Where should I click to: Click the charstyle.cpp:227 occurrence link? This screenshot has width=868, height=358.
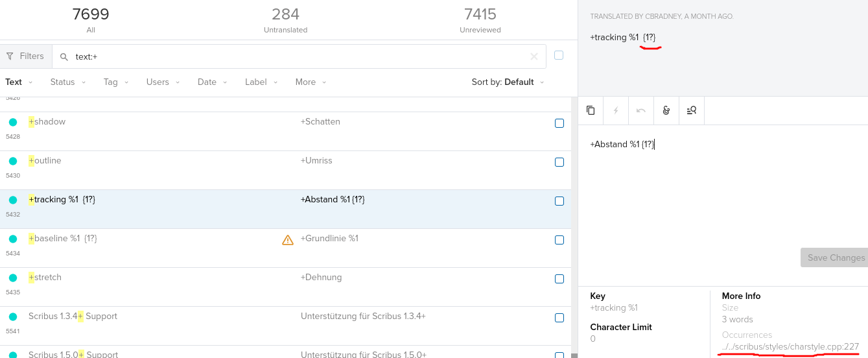click(790, 347)
